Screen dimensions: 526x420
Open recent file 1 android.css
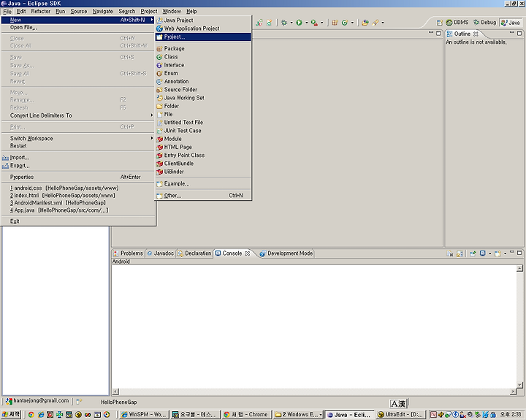tap(78, 188)
